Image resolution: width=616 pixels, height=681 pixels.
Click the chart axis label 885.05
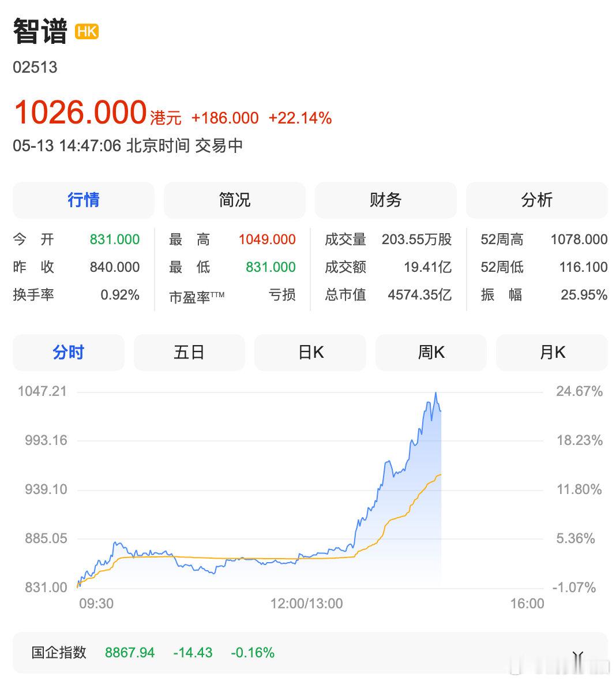point(46,538)
